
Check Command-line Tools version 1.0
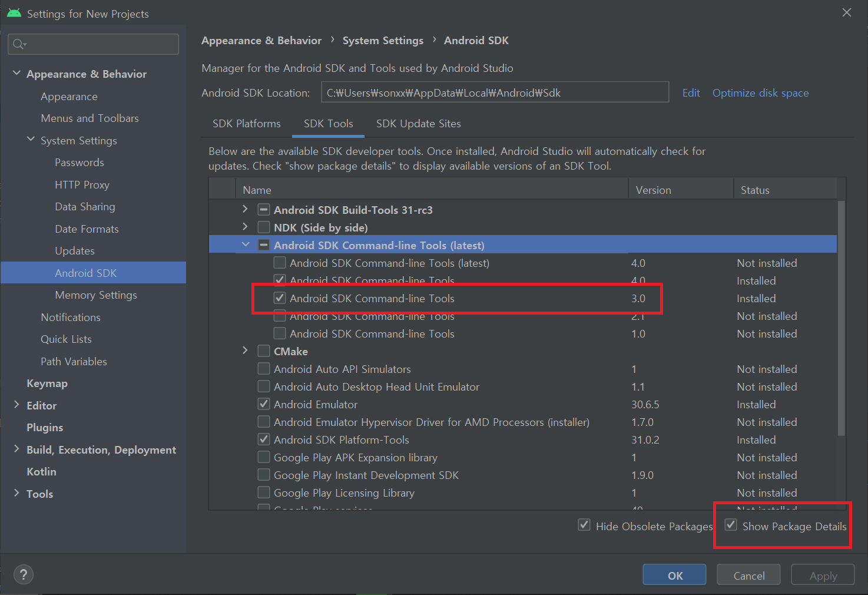pyautogui.click(x=280, y=333)
